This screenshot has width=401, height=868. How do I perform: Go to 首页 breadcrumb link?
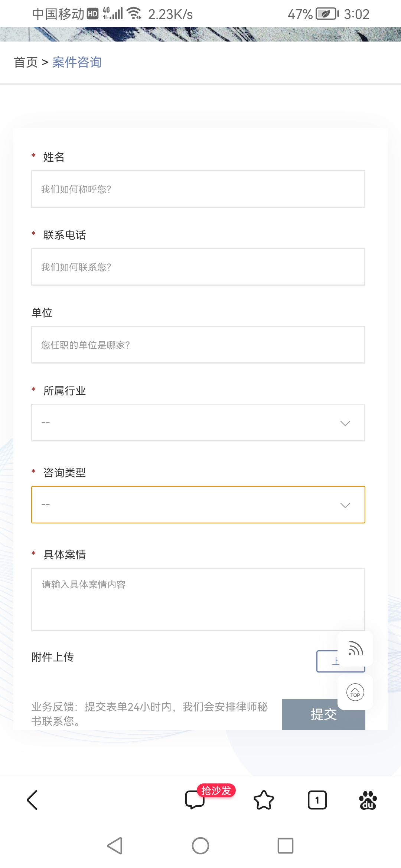click(x=26, y=62)
